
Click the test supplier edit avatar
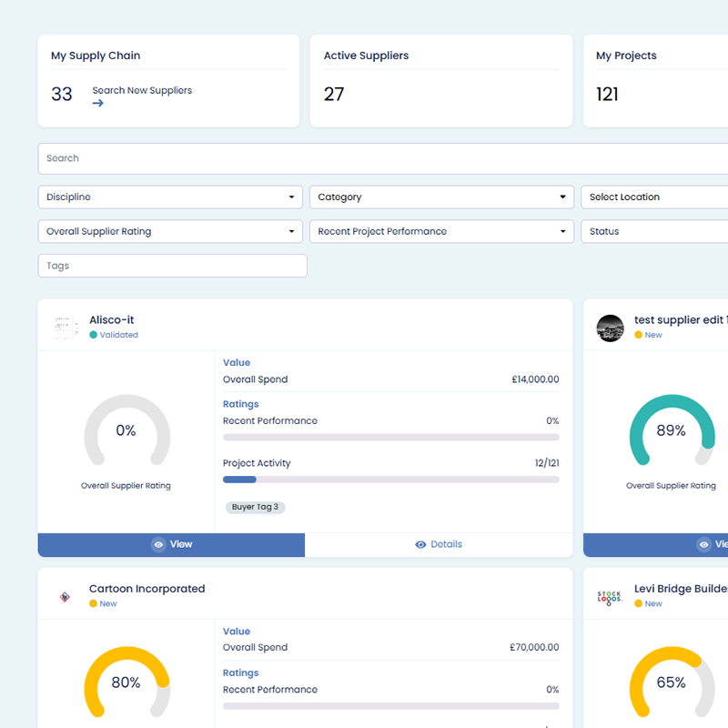tap(610, 328)
